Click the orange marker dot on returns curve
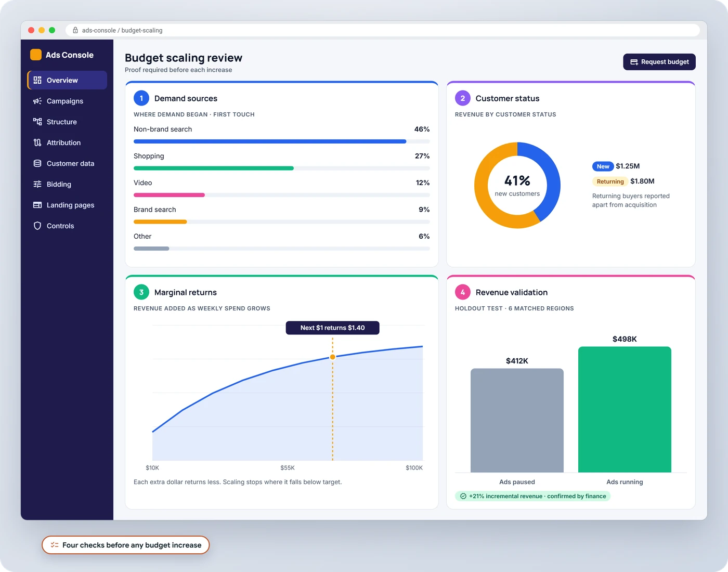The height and width of the screenshot is (572, 728). tap(333, 357)
